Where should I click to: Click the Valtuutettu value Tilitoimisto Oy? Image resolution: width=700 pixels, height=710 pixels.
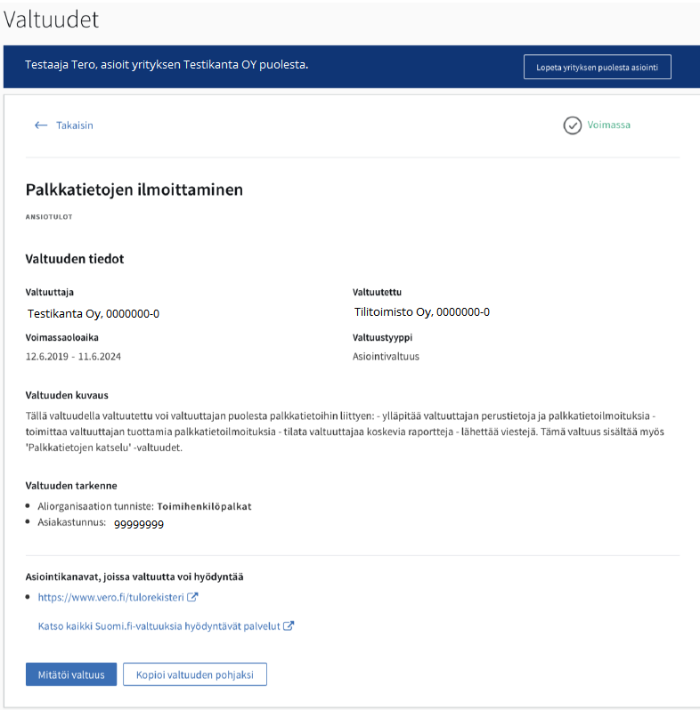(422, 312)
